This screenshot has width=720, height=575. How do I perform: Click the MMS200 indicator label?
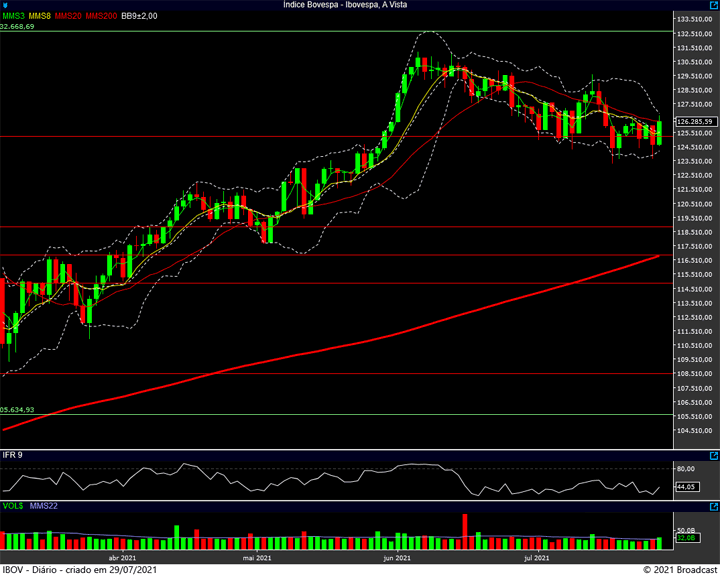pos(101,17)
